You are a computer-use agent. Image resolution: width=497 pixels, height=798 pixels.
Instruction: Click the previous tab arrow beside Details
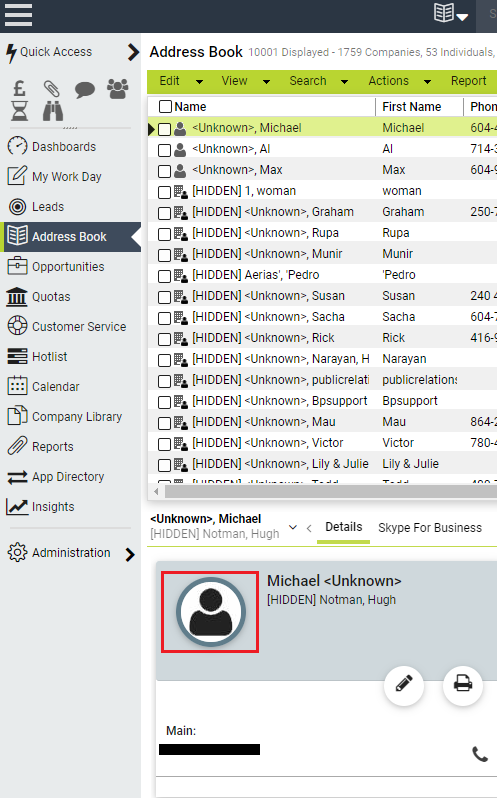[309, 528]
